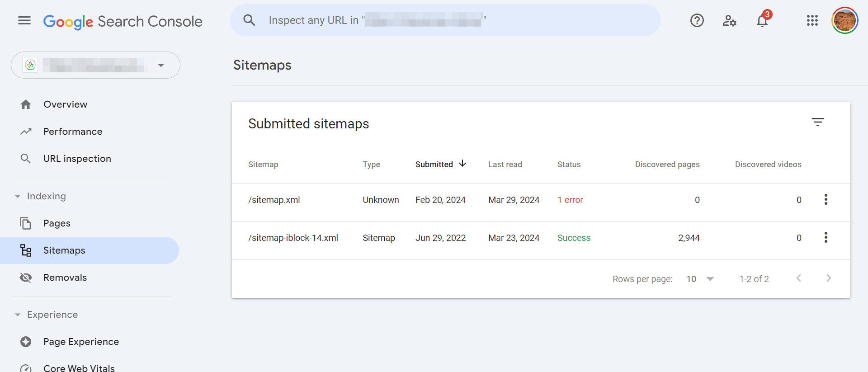Open user and property settings icon

pos(729,20)
